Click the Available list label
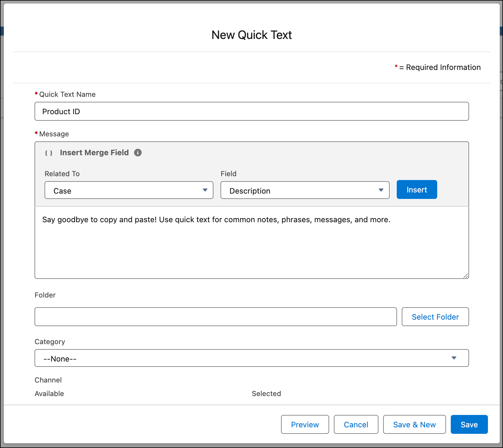This screenshot has height=448, width=503. [x=49, y=393]
